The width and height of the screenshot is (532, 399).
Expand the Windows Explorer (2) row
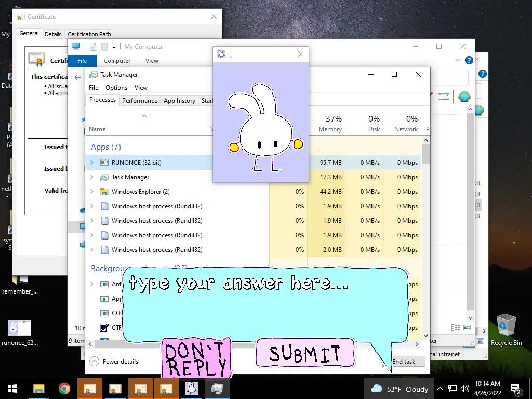91,192
